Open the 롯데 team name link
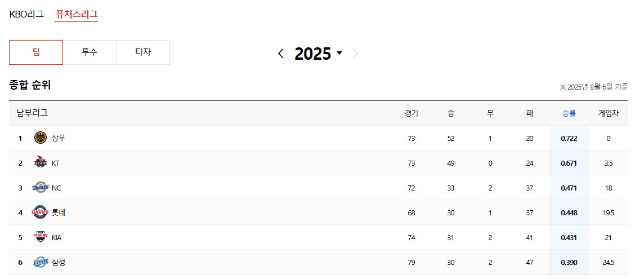 59,212
